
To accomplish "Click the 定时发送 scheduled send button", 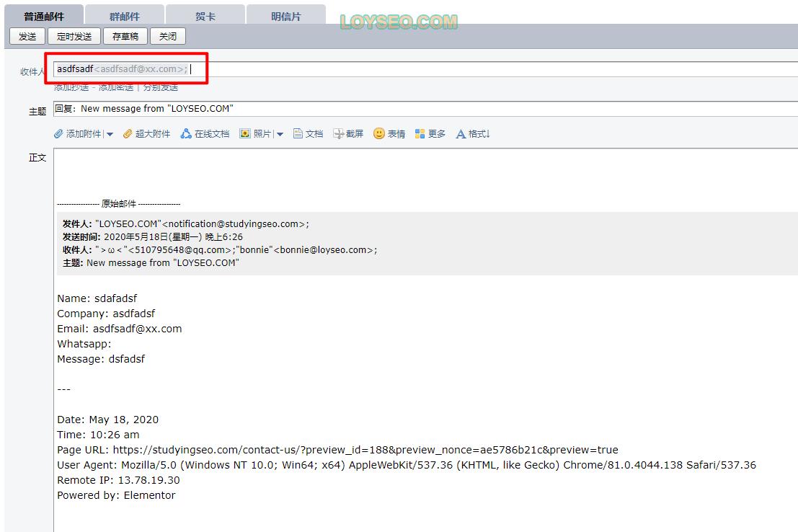I will 74,36.
